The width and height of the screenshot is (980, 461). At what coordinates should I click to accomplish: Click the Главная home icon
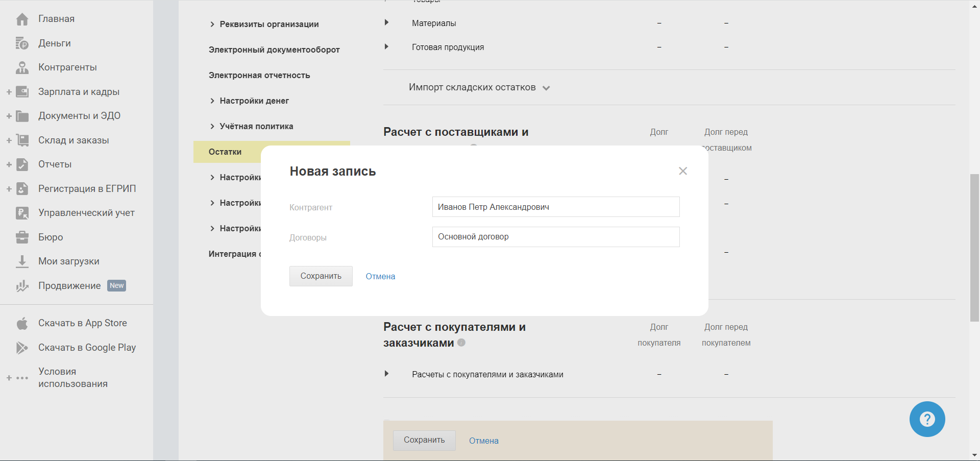point(22,19)
